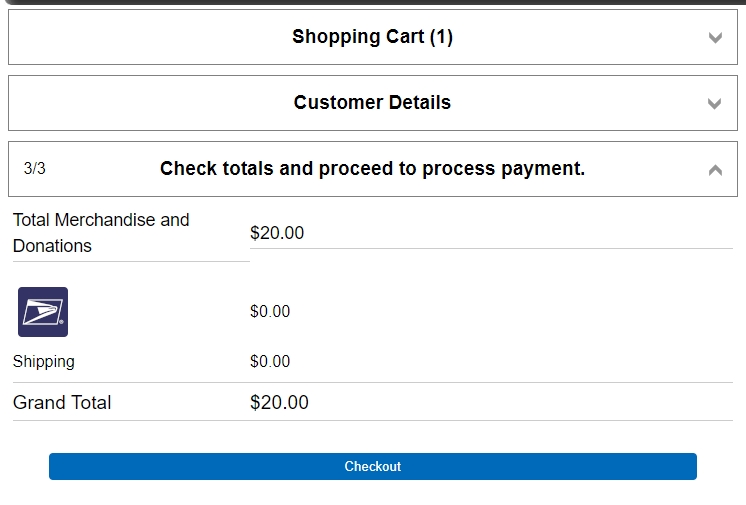Open the Customer Details header
This screenshot has width=746, height=505.
(x=372, y=103)
